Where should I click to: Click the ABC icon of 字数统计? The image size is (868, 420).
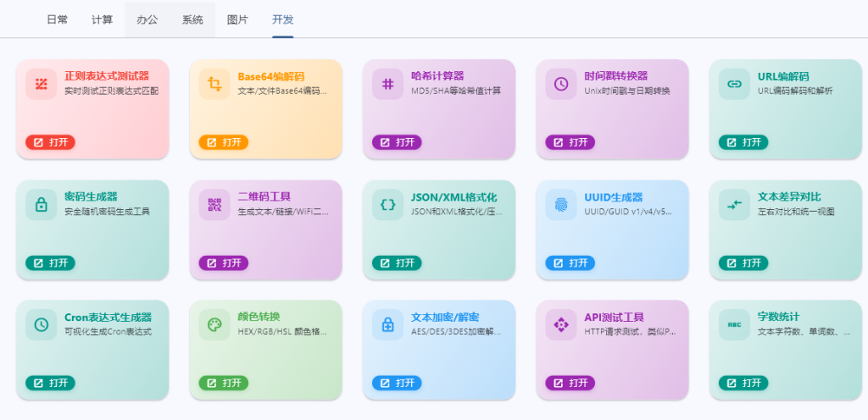pyautogui.click(x=735, y=324)
